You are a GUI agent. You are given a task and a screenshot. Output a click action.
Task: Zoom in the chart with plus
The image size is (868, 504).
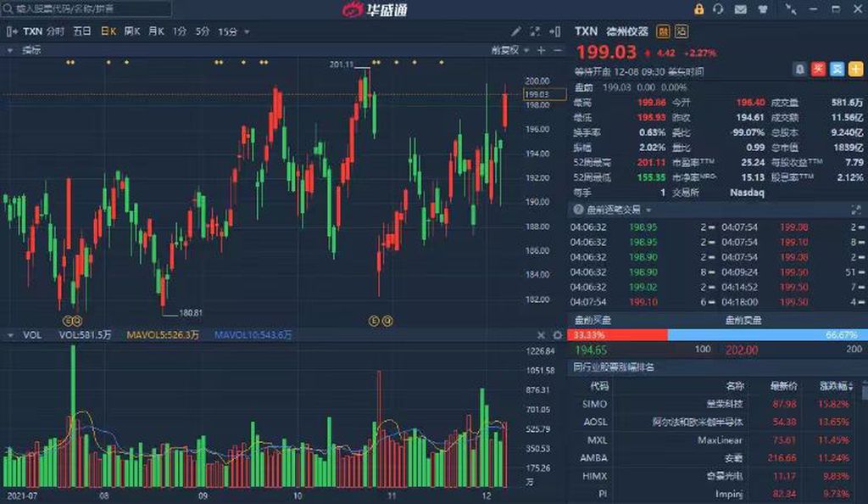click(x=541, y=50)
